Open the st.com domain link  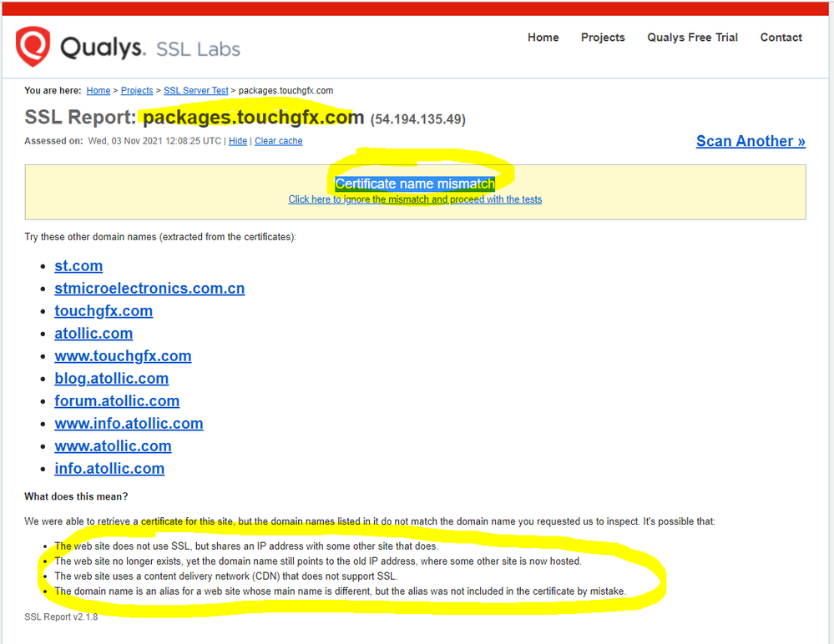pos(78,265)
